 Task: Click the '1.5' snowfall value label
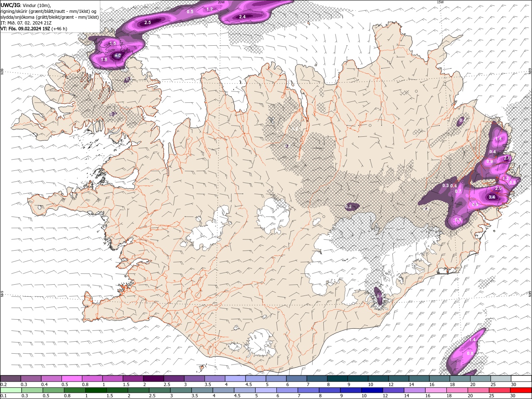pos(113,43)
